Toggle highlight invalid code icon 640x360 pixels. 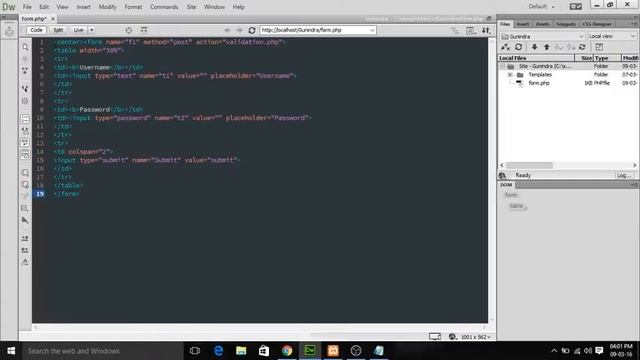pos(25,131)
